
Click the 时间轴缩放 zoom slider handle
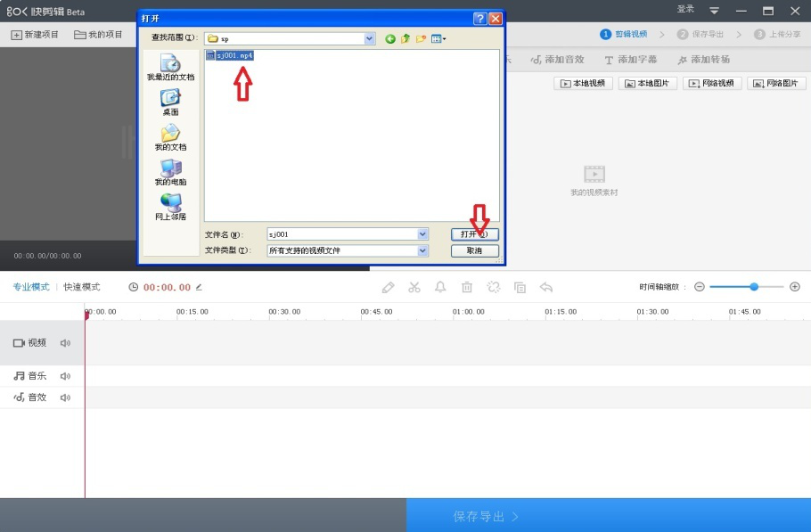coord(754,287)
